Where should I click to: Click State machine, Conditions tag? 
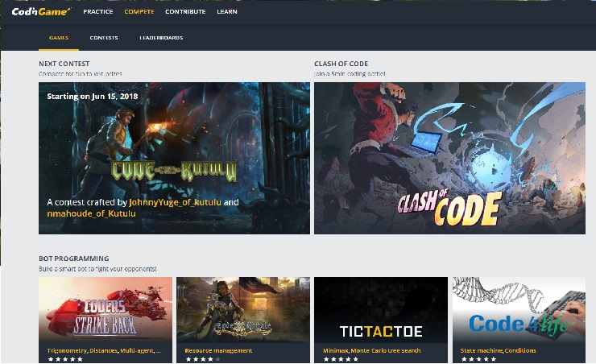498,350
